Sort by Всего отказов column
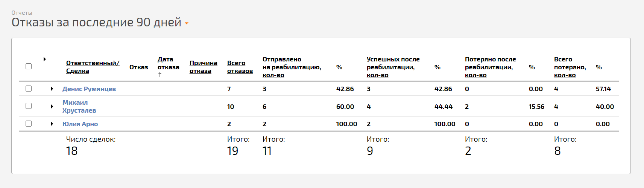This screenshot has height=188, width=644. tap(240, 67)
